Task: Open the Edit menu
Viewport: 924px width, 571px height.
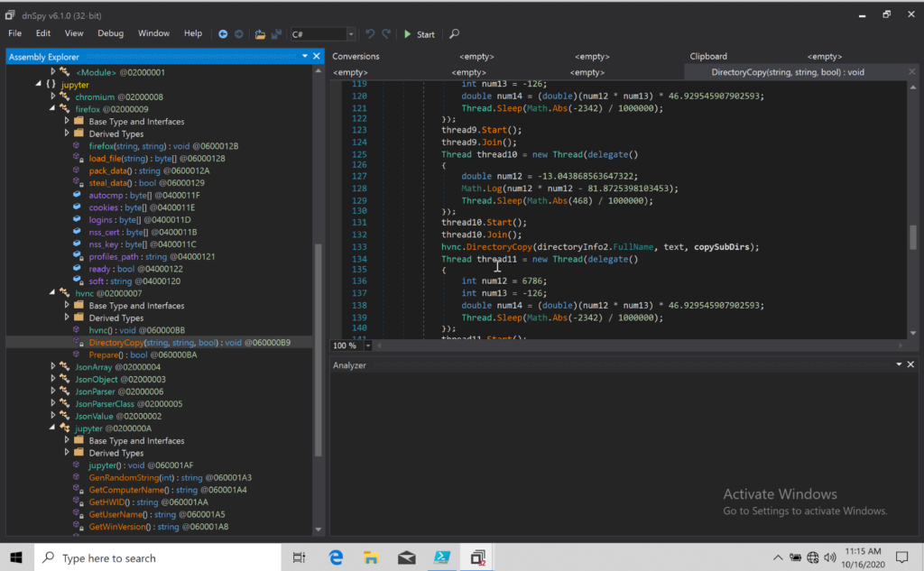Action: (x=43, y=33)
